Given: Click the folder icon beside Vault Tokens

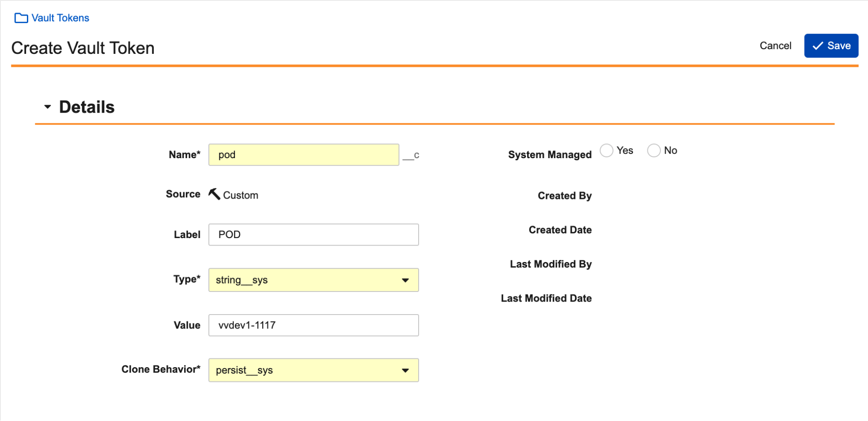Looking at the screenshot, I should point(21,18).
